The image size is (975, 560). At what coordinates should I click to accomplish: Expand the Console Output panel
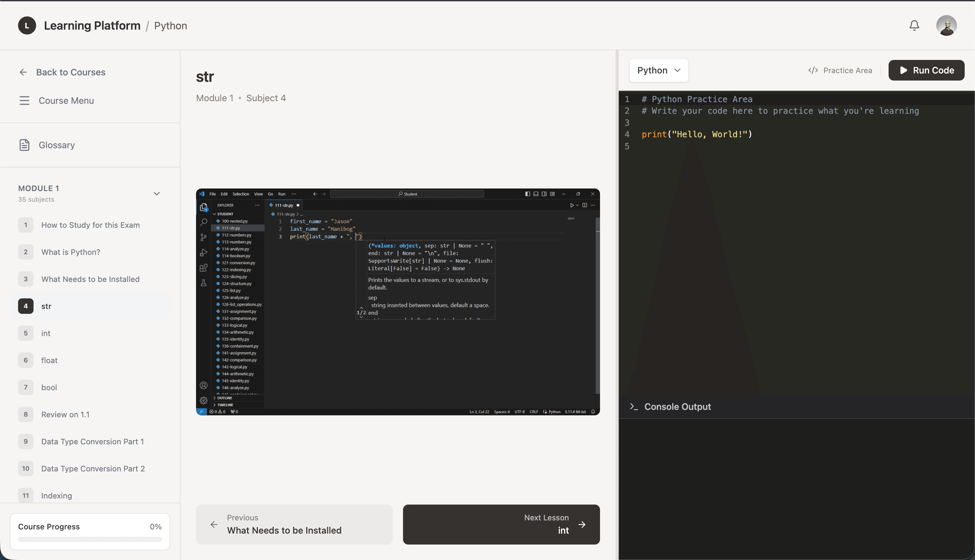tap(677, 407)
